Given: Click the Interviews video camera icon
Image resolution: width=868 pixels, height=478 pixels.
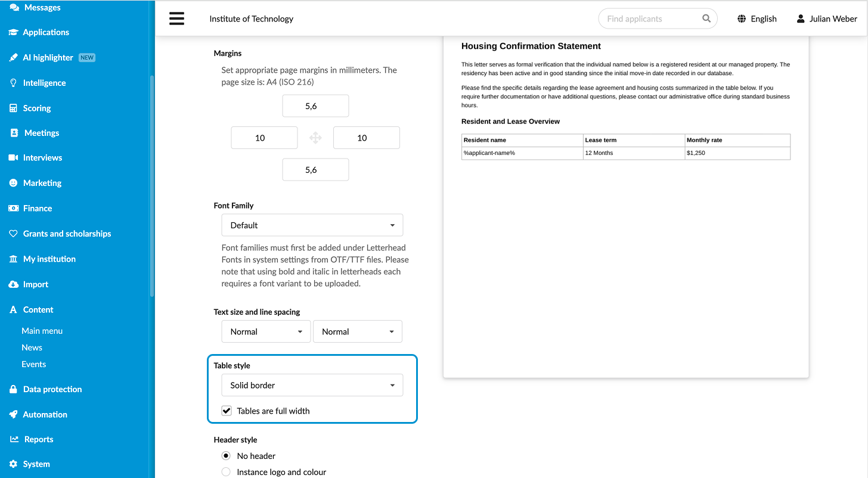Looking at the screenshot, I should tap(14, 158).
